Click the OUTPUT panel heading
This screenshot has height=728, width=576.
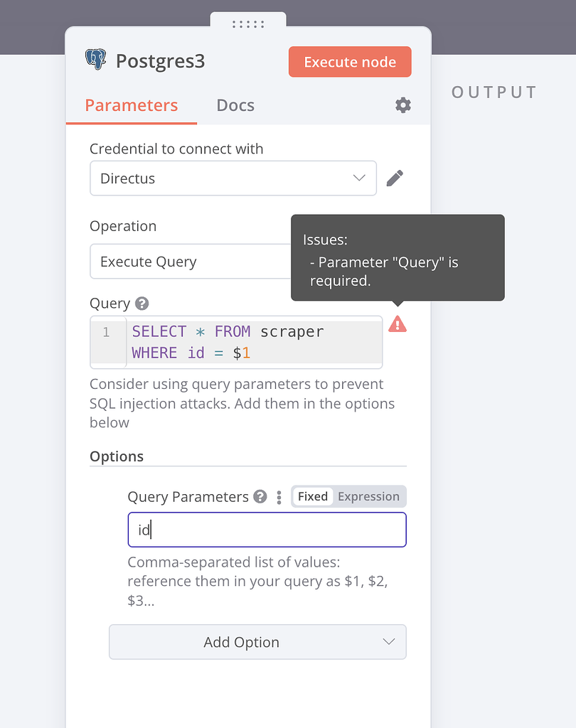tap(495, 92)
